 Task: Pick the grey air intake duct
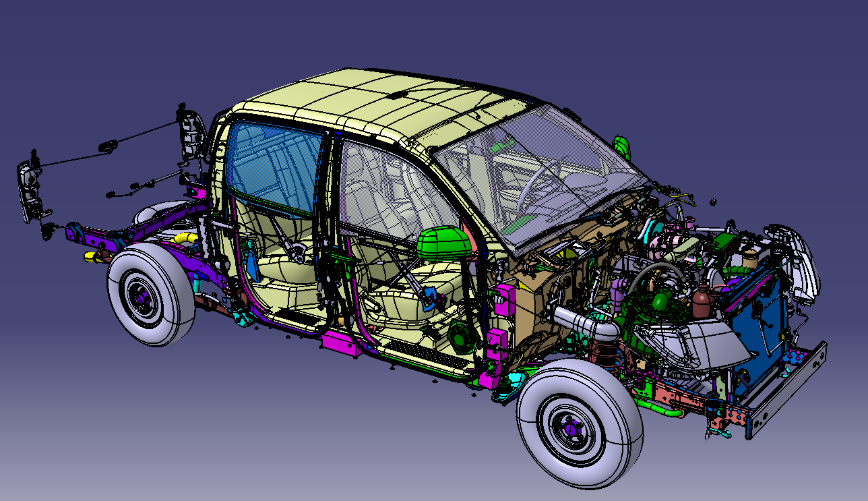(x=585, y=323)
